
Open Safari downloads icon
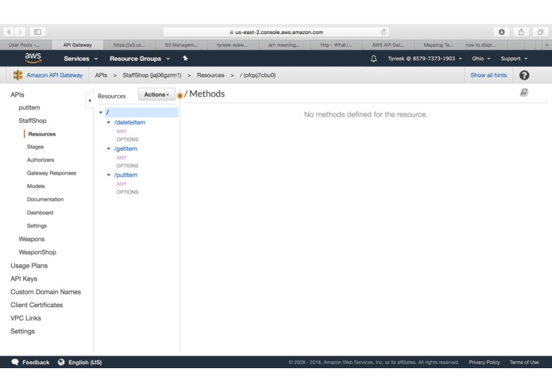coord(502,32)
